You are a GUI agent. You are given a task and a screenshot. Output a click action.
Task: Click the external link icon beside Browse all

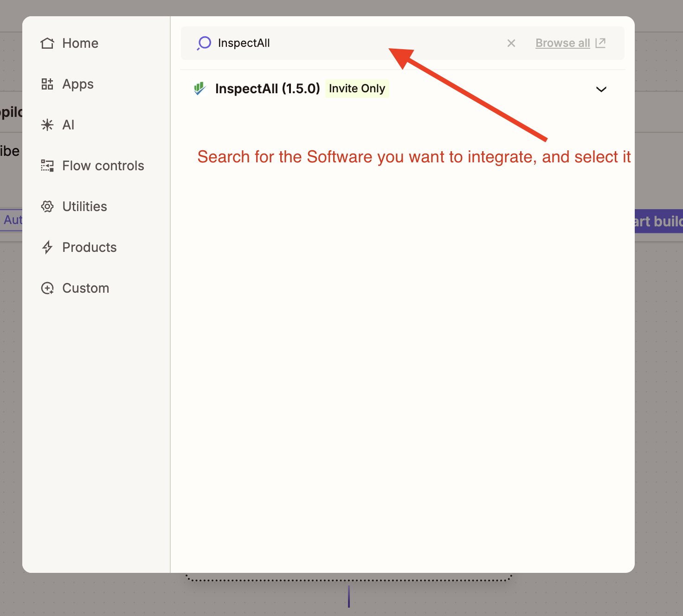pos(600,43)
